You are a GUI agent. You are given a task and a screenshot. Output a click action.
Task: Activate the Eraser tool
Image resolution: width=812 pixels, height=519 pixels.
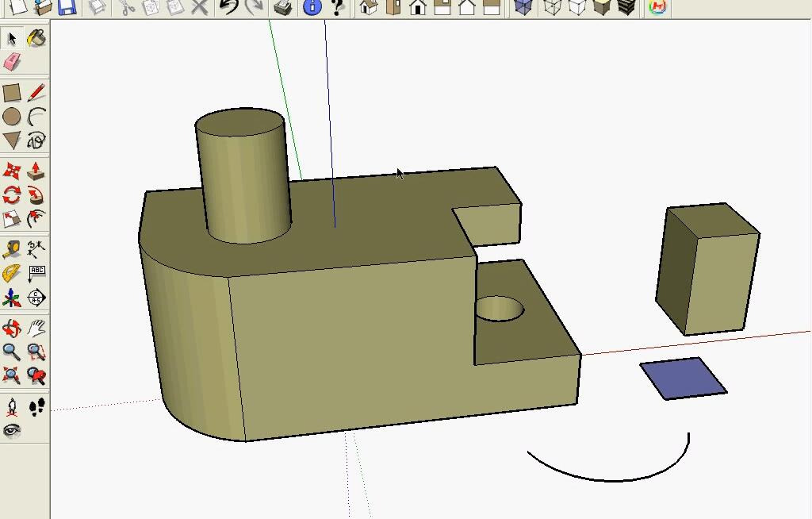12,62
